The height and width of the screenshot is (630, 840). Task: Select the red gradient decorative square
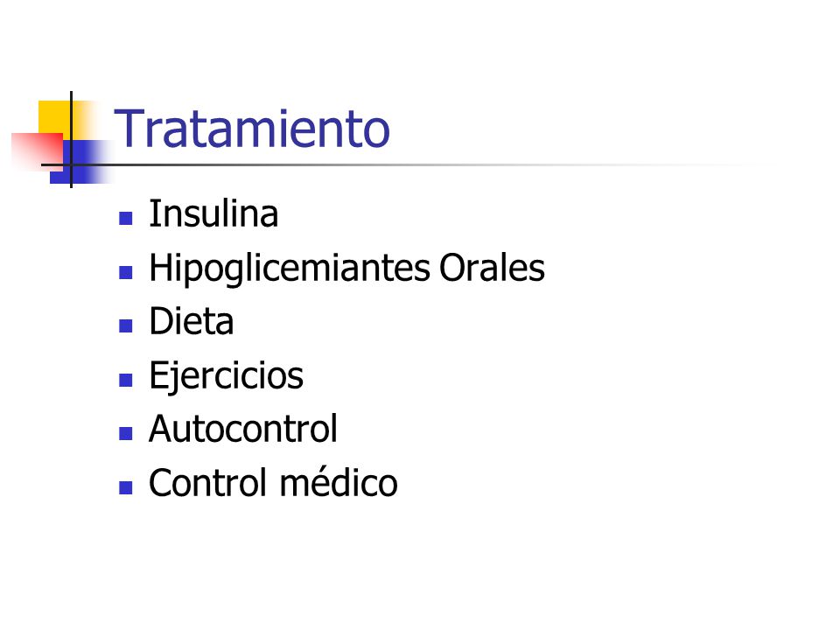coord(37,151)
